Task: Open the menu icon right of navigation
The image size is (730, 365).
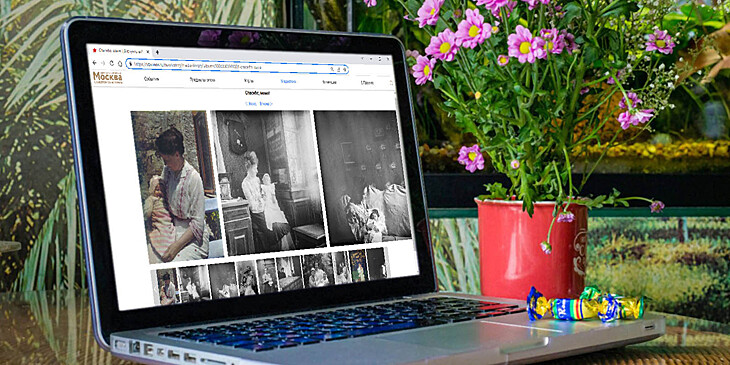Action: [391, 83]
